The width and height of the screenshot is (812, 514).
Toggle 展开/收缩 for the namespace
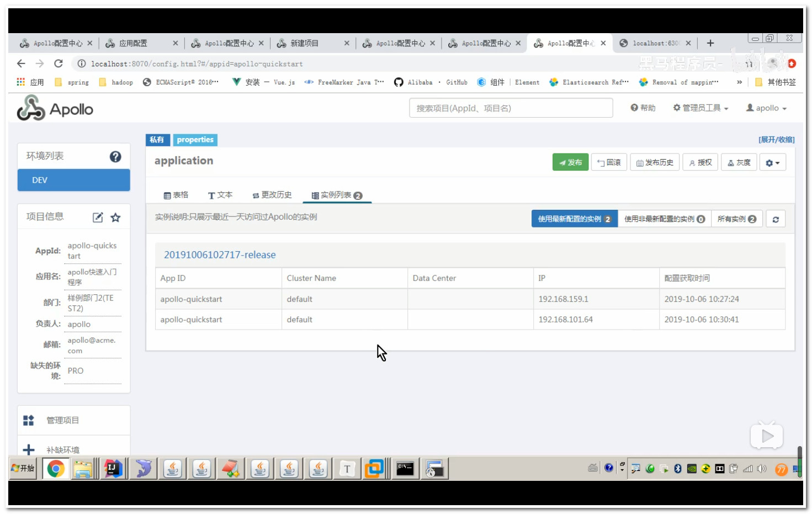(x=776, y=140)
